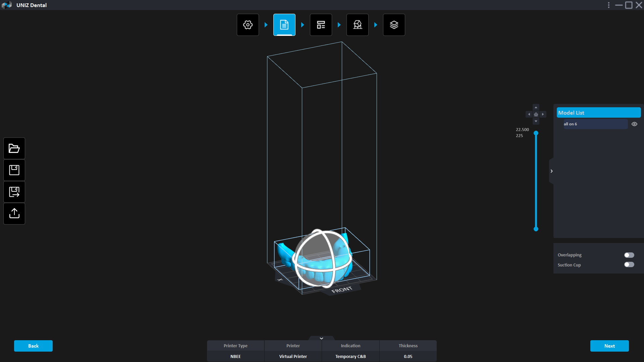Click the save project icon
Image resolution: width=644 pixels, height=362 pixels.
coord(14,170)
